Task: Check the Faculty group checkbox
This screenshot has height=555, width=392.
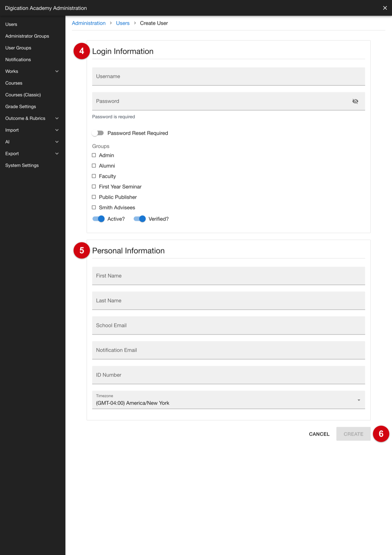Action: (x=94, y=176)
